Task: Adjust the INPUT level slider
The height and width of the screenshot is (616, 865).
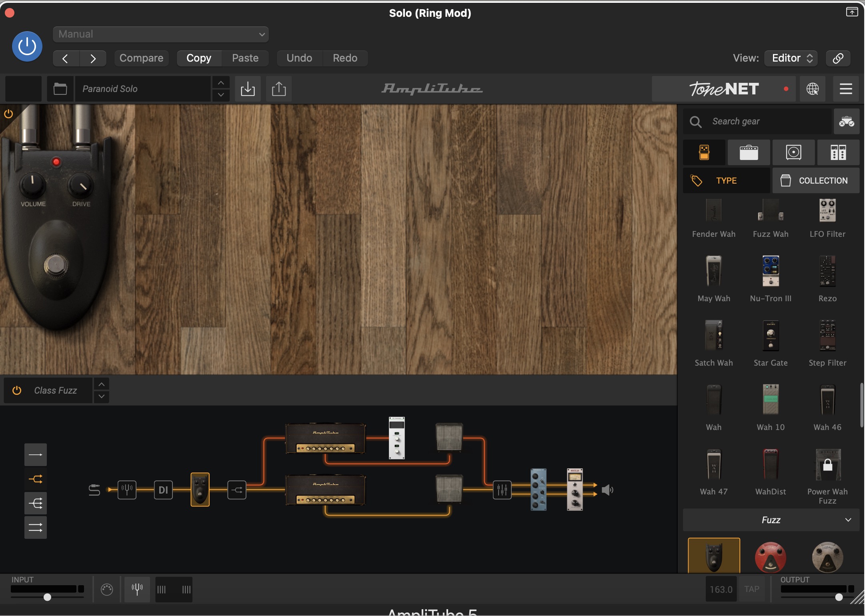Action: (x=47, y=597)
